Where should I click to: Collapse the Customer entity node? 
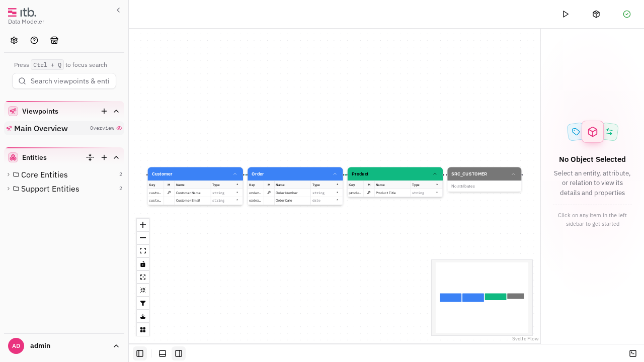pyautogui.click(x=235, y=174)
